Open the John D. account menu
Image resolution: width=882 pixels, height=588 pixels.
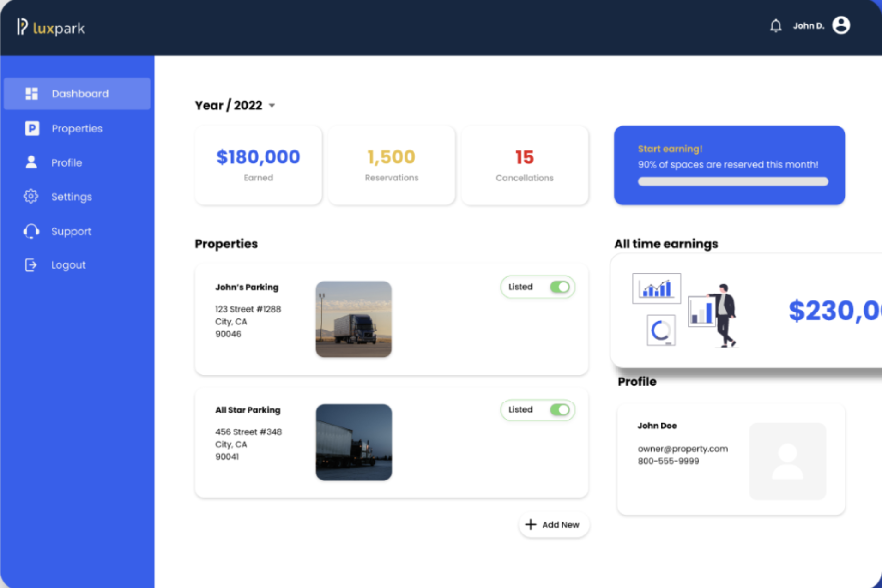[x=808, y=26]
